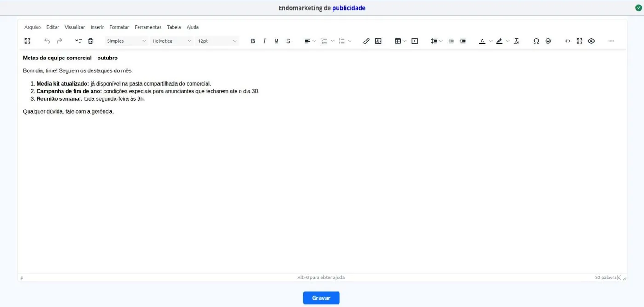Apply the background highlight color
Image resolution: width=644 pixels, height=307 pixels.
click(500, 41)
